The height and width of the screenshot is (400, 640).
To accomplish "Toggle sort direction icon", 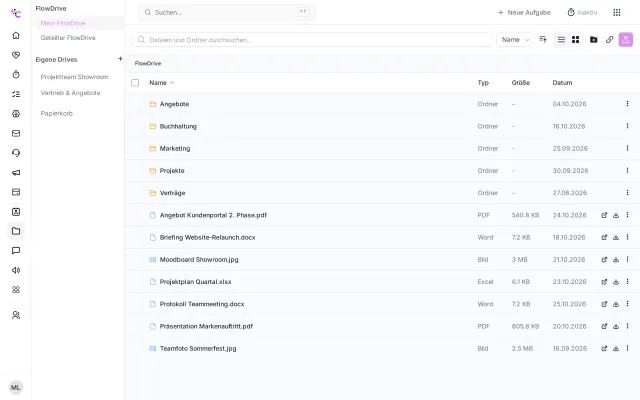I will click(543, 40).
